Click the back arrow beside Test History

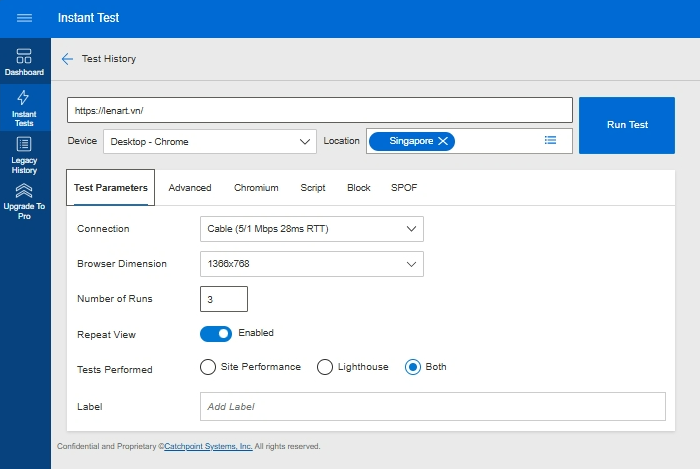(67, 59)
